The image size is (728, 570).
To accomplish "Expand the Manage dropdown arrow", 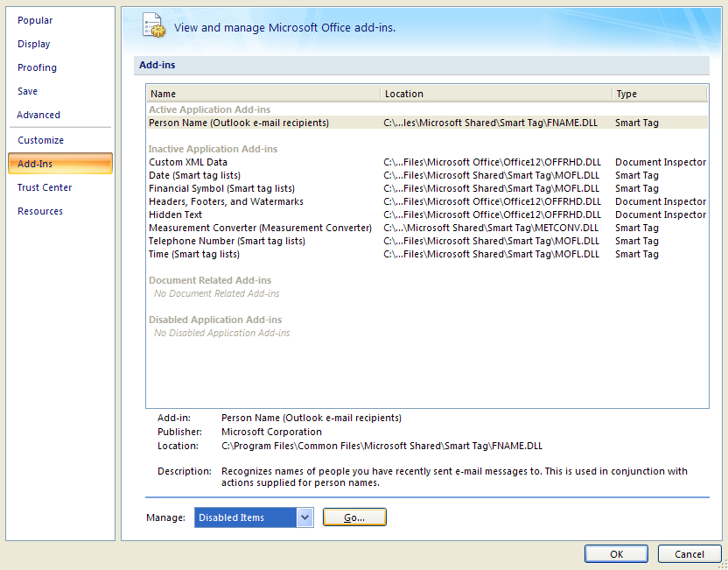I will 304,517.
